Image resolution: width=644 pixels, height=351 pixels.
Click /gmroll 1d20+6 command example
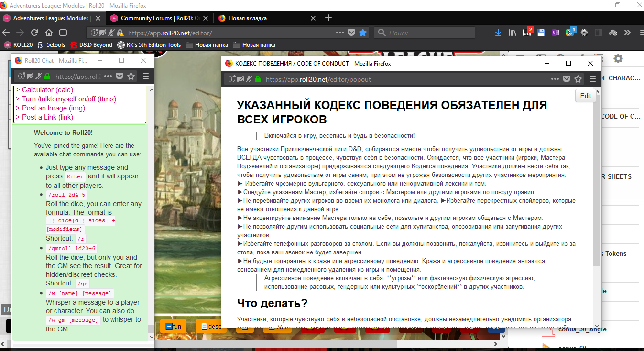click(72, 248)
